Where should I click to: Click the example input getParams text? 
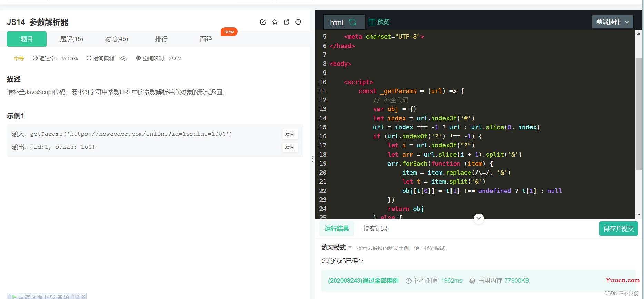(131, 134)
